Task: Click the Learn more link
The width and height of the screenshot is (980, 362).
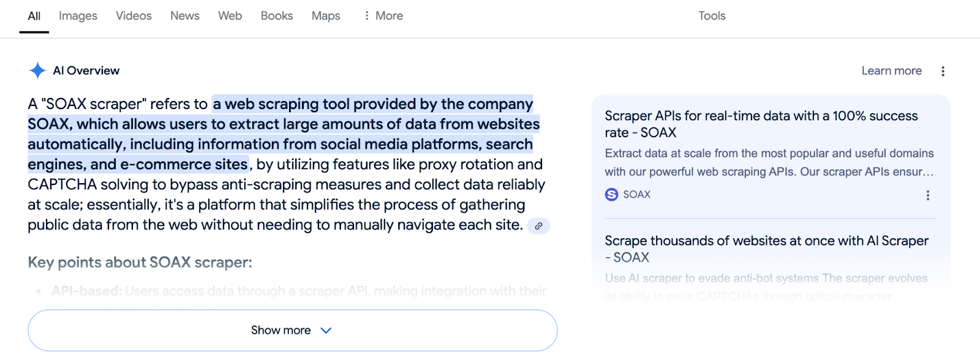Action: pos(891,70)
